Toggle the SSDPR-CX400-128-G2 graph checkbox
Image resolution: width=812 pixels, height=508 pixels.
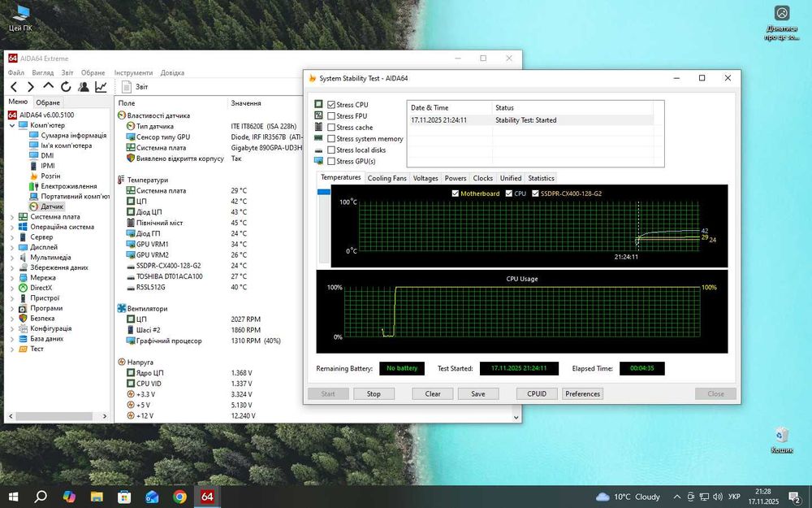[x=535, y=193]
